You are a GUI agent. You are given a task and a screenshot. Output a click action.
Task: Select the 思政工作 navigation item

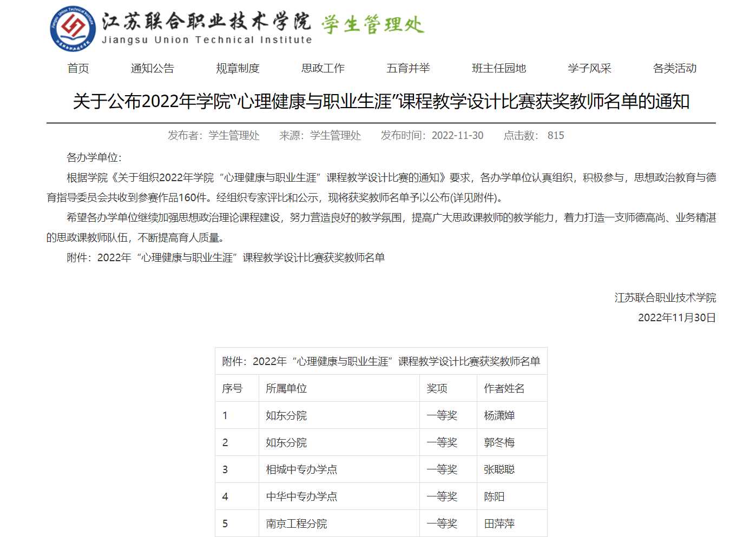click(323, 68)
